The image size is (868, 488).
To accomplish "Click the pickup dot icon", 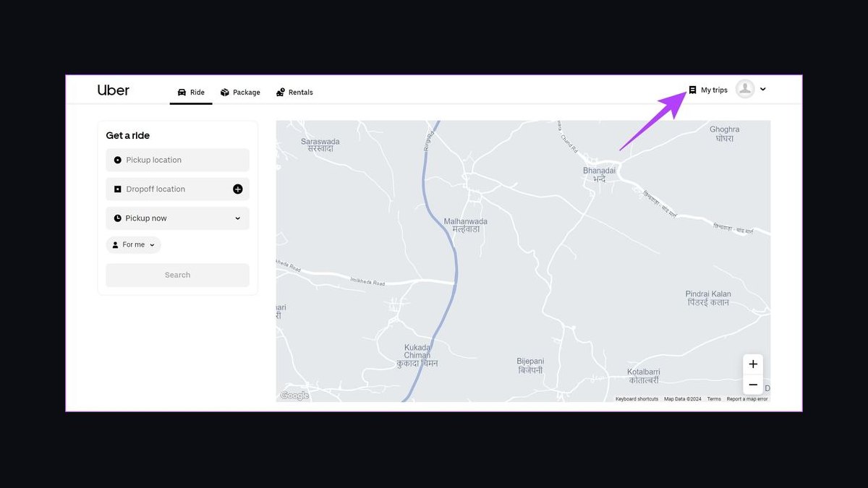I will coord(117,160).
